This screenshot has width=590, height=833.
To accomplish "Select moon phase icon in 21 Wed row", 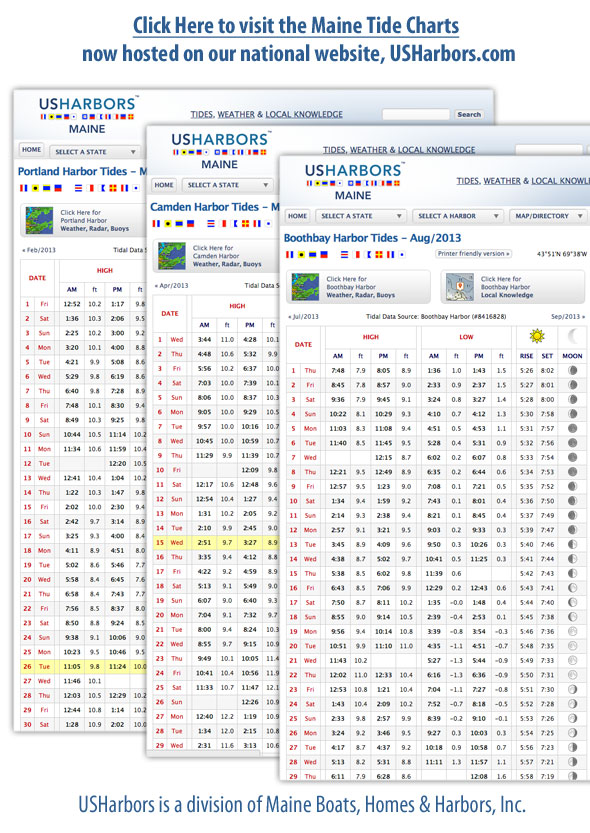I will 572,660.
